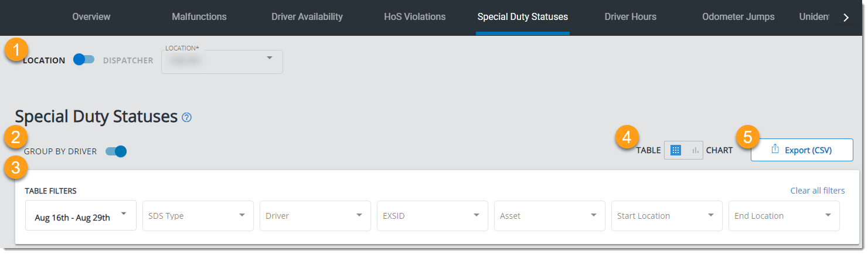
Task: Click the orange number 5 callout badge
Action: pyautogui.click(x=747, y=138)
